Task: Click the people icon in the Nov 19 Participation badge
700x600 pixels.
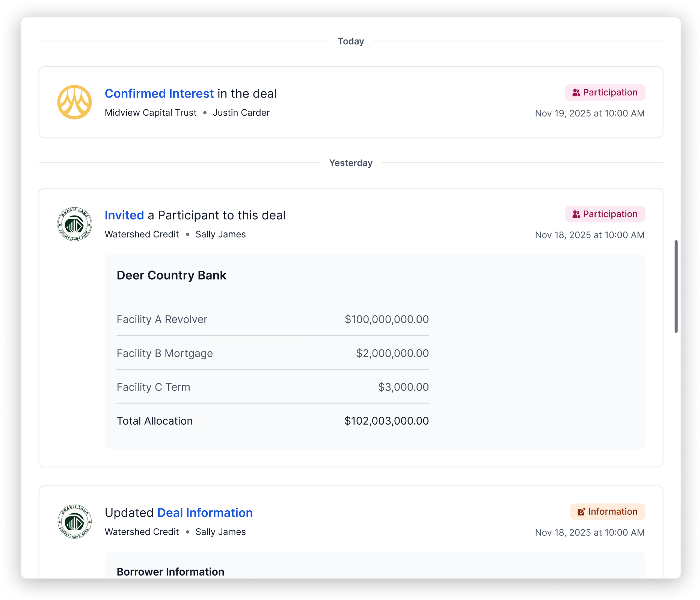Action: click(576, 93)
